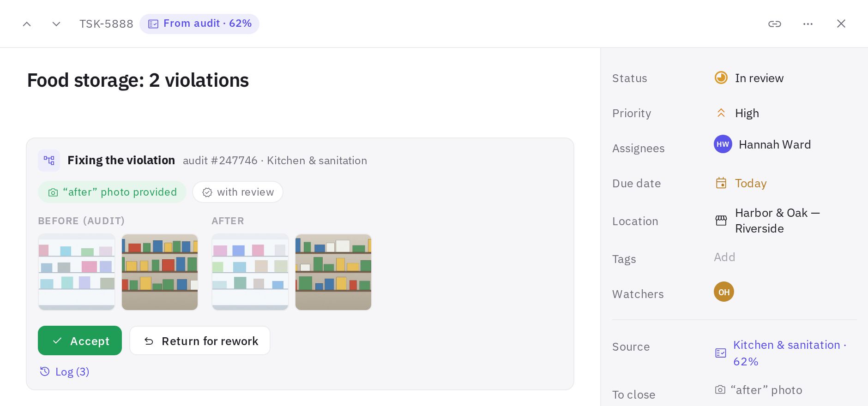The width and height of the screenshot is (868, 406).
Task: Click the location storefront icon
Action: (x=721, y=221)
